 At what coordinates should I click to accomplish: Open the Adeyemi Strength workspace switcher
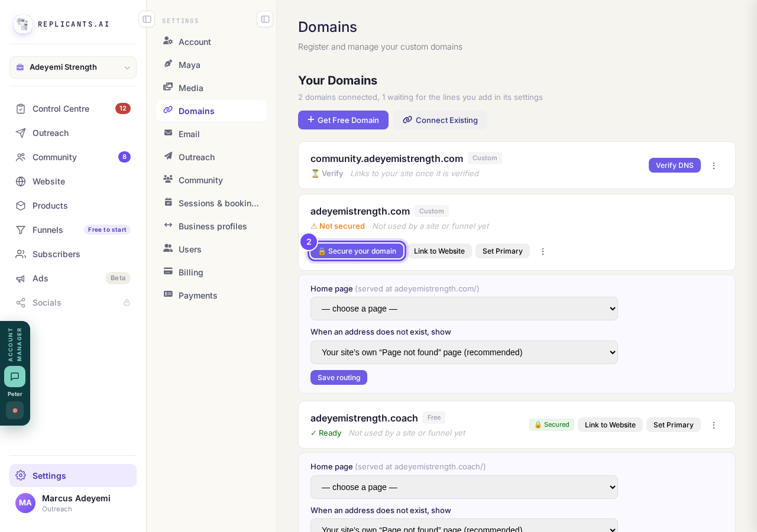pyautogui.click(x=73, y=67)
